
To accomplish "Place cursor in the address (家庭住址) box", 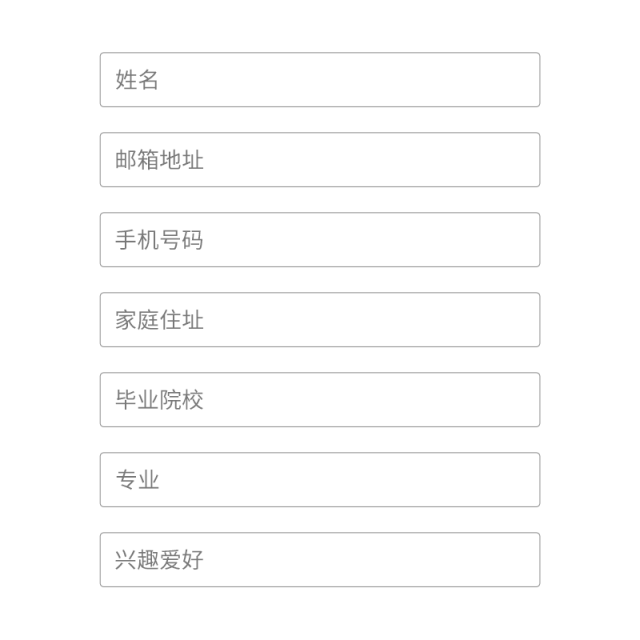I will pos(320,320).
